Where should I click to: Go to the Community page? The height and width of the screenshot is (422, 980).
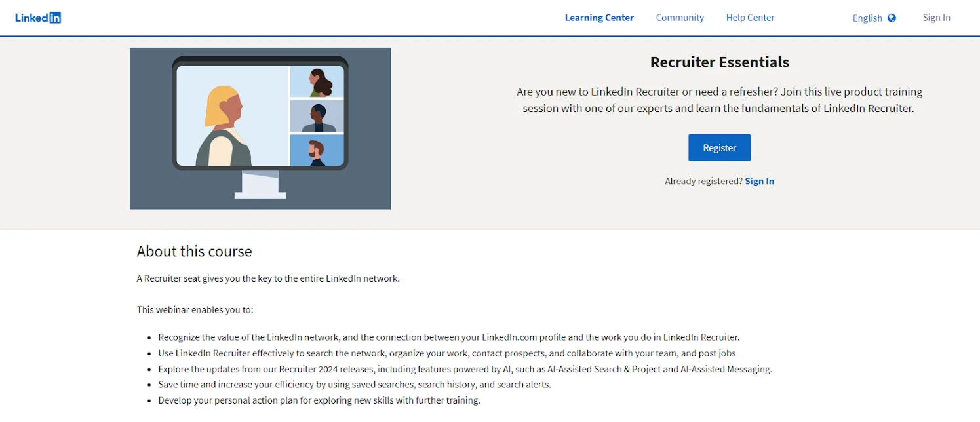680,18
